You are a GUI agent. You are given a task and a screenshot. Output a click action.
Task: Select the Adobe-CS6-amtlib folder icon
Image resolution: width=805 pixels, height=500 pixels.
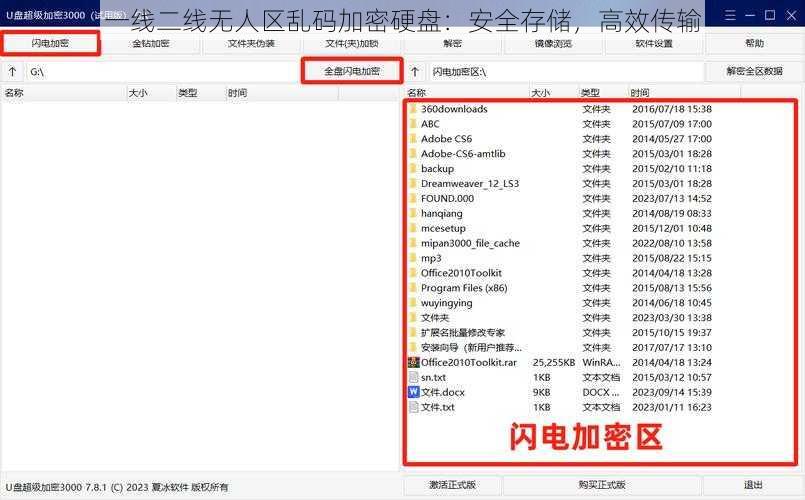coord(413,153)
